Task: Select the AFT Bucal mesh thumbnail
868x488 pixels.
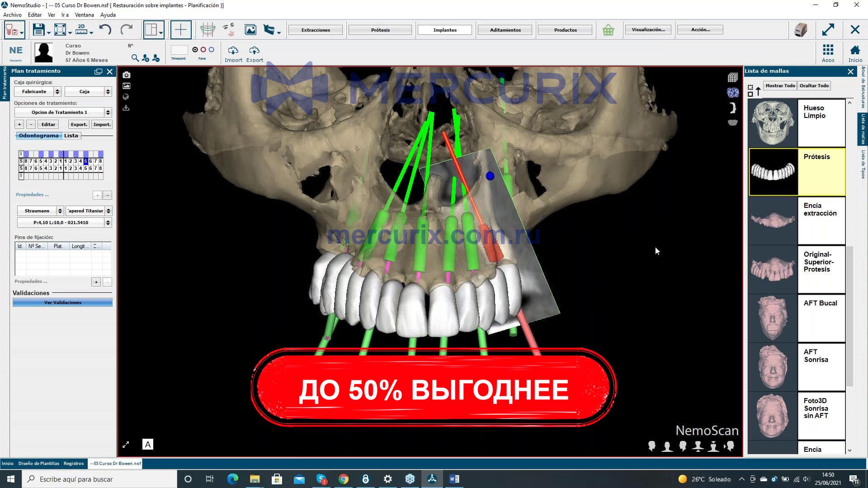Action: tap(773, 318)
